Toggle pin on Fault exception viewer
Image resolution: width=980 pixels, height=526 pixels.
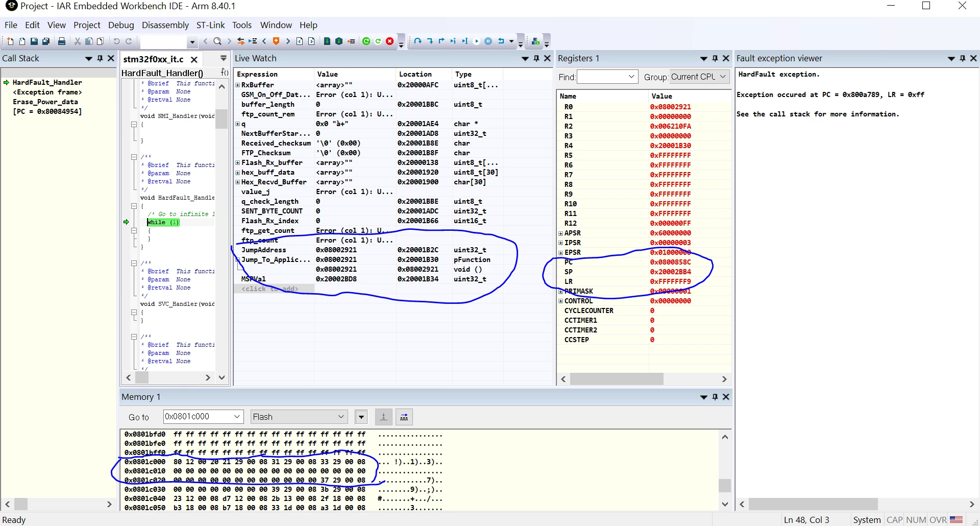[963, 58]
